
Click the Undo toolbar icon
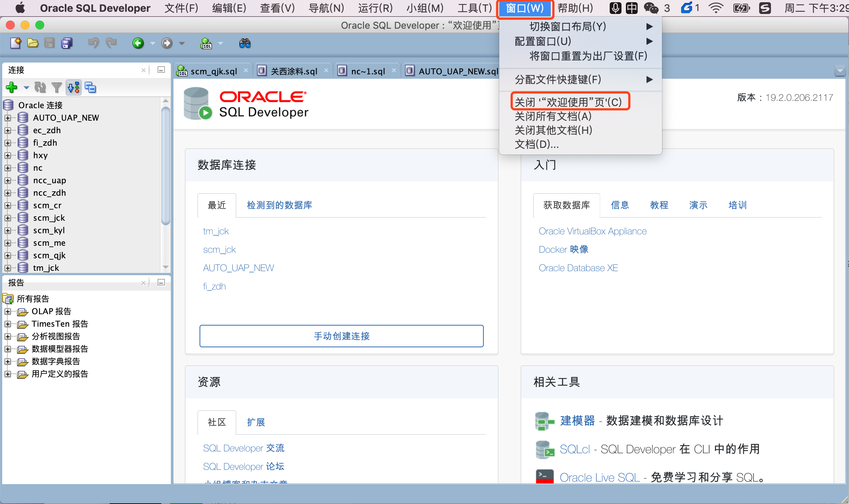click(x=93, y=43)
